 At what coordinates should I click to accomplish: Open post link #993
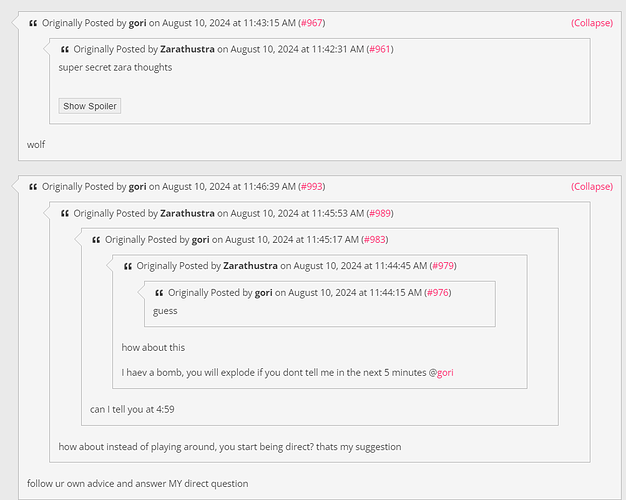[x=311, y=187]
